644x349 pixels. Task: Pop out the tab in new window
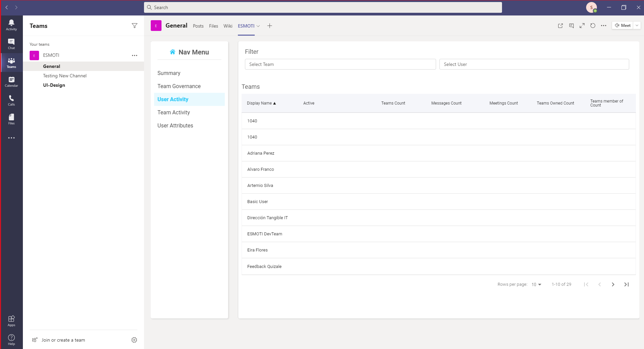[x=561, y=26]
